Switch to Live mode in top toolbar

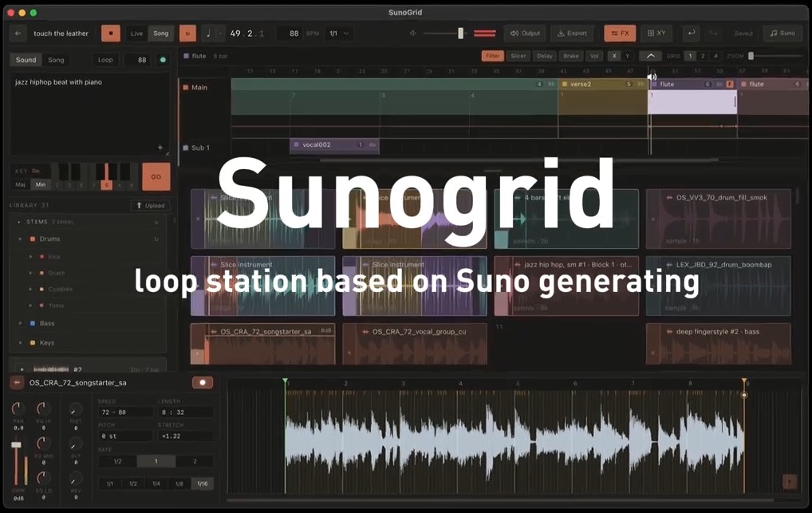(136, 34)
